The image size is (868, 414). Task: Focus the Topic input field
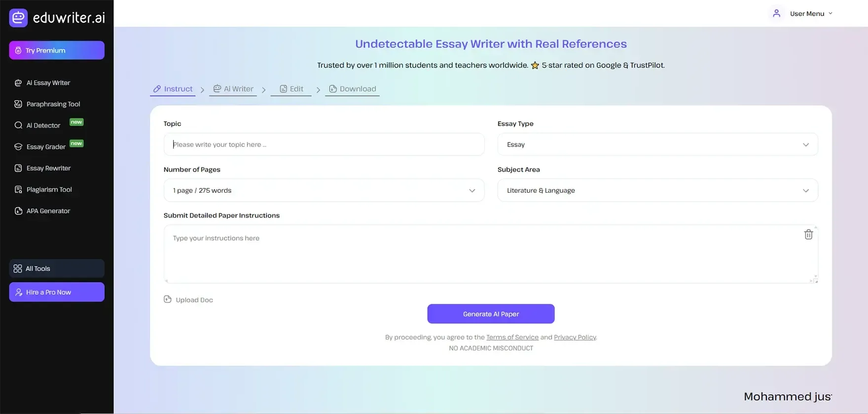pyautogui.click(x=324, y=144)
